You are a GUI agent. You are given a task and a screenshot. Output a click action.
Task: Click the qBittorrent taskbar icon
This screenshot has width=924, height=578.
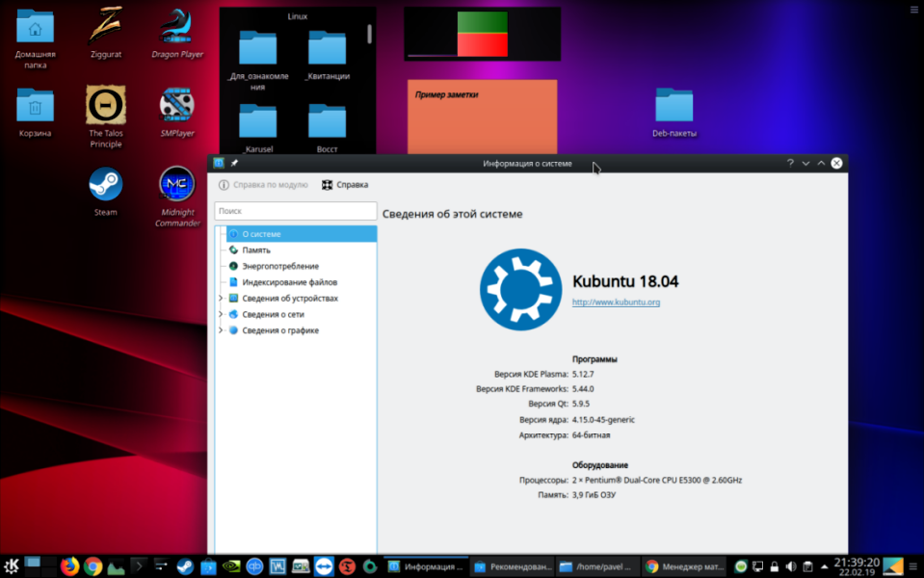tap(254, 566)
